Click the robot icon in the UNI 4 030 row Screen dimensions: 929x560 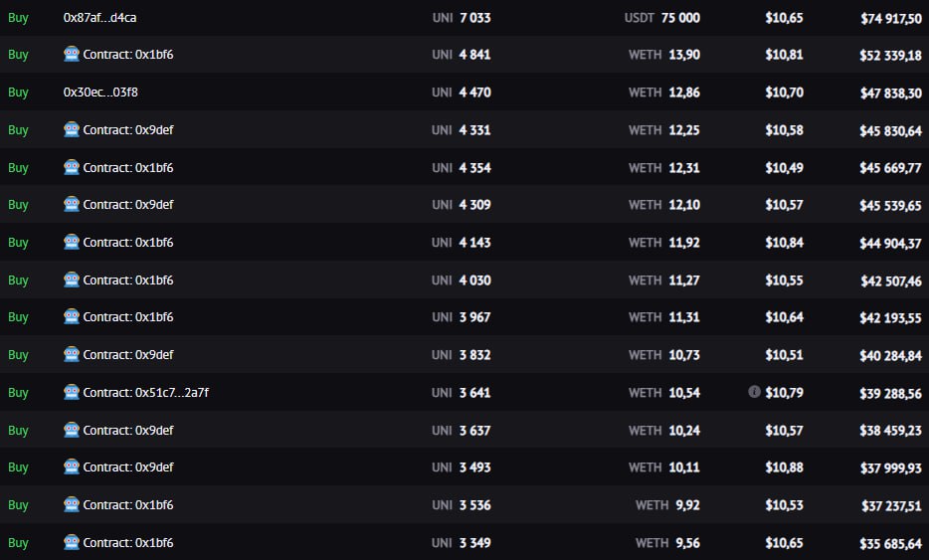[x=72, y=280]
